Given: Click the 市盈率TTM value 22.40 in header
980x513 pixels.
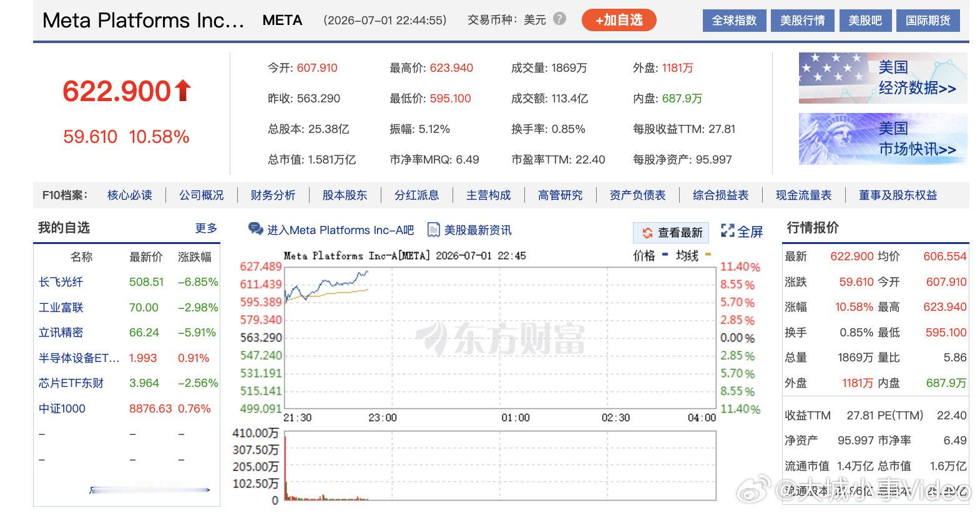Looking at the screenshot, I should (x=590, y=160).
